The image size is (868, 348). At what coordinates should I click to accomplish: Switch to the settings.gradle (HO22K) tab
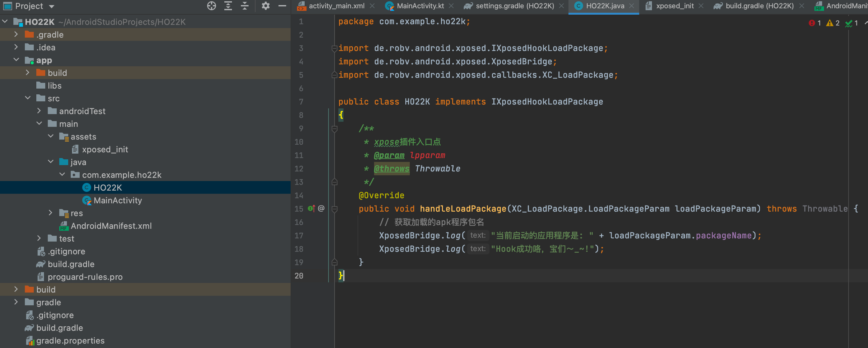click(x=515, y=6)
